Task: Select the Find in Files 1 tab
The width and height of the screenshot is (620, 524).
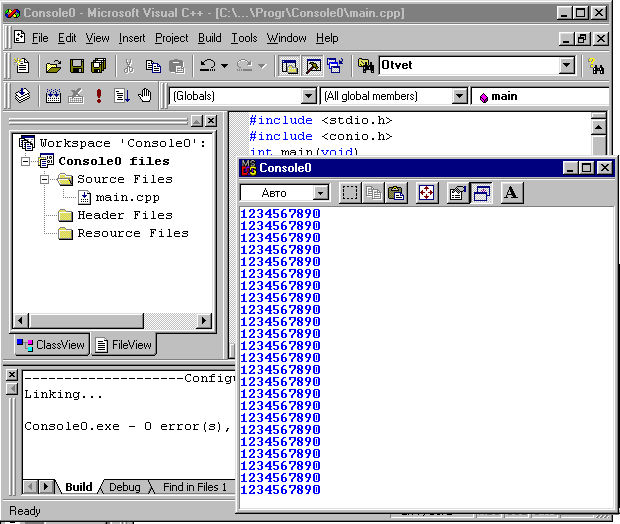Action: [195, 487]
